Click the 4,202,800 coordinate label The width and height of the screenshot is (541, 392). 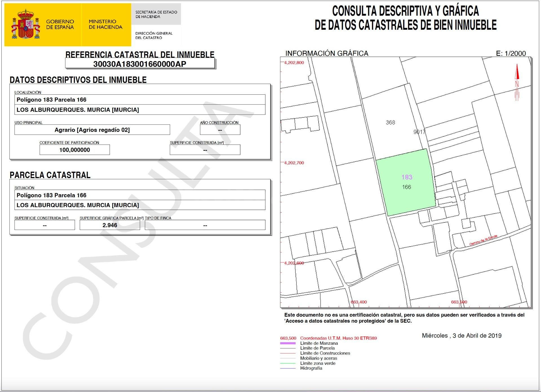pos(294,63)
